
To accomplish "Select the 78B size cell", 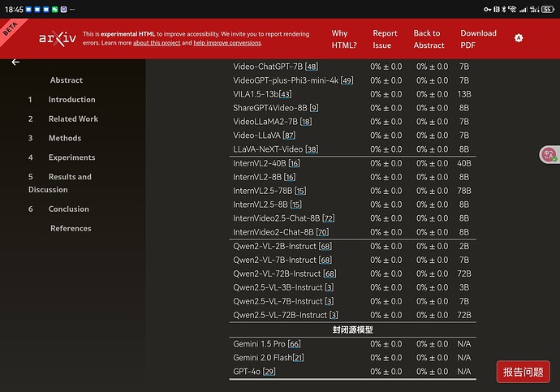I will 464,191.
